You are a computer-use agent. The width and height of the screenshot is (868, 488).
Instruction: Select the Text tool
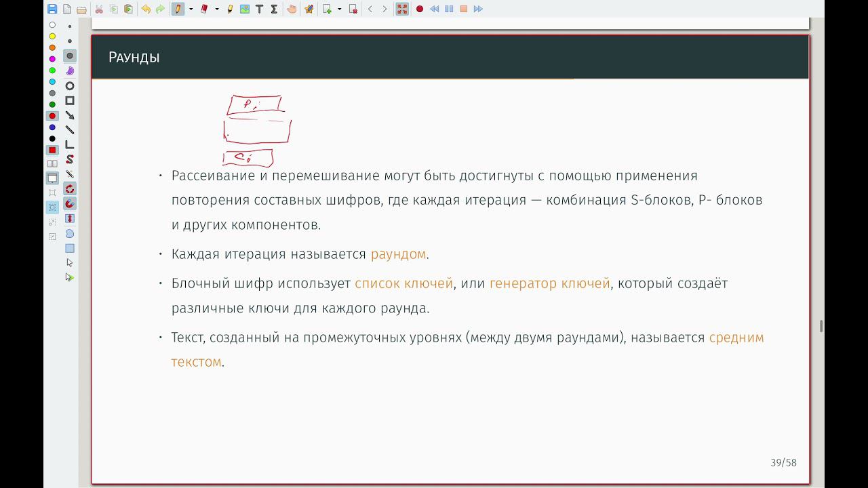coord(259,9)
